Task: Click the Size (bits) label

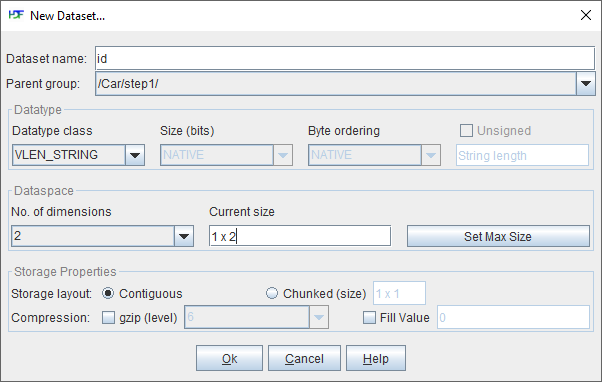Action: (187, 131)
